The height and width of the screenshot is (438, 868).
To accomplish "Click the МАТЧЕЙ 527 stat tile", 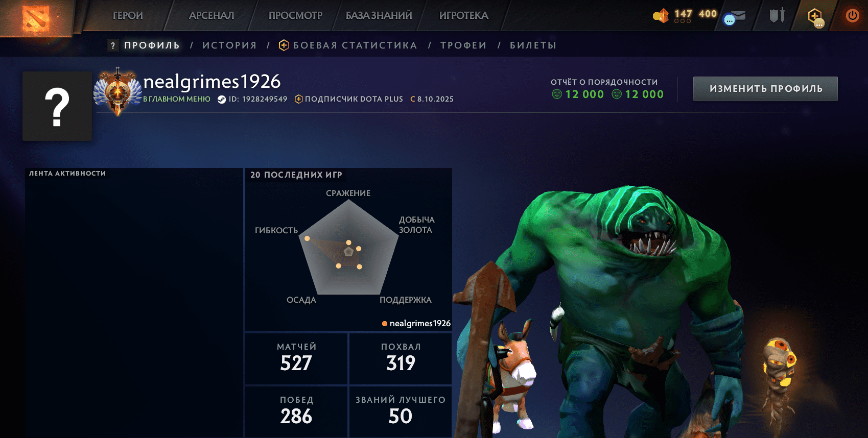I will coord(296,358).
